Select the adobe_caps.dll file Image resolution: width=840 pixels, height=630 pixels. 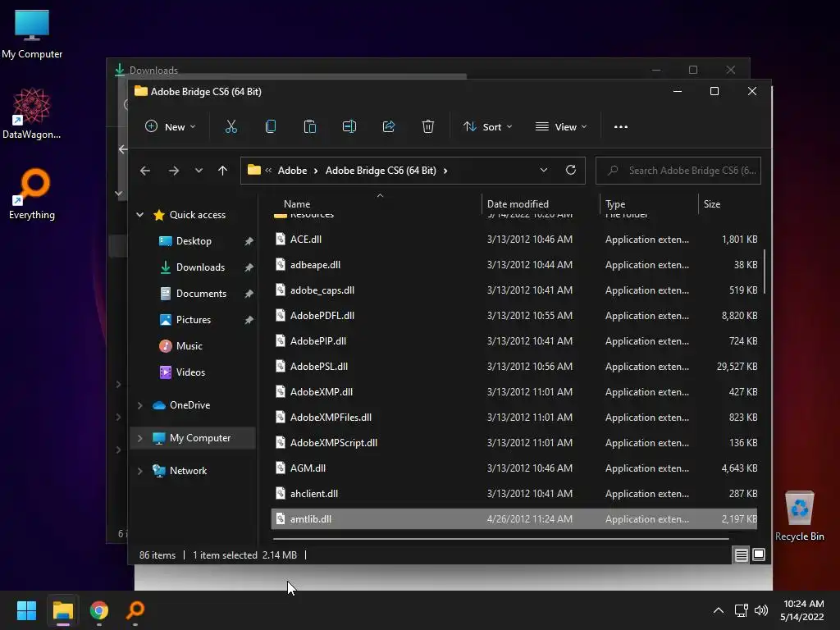[514, 290]
